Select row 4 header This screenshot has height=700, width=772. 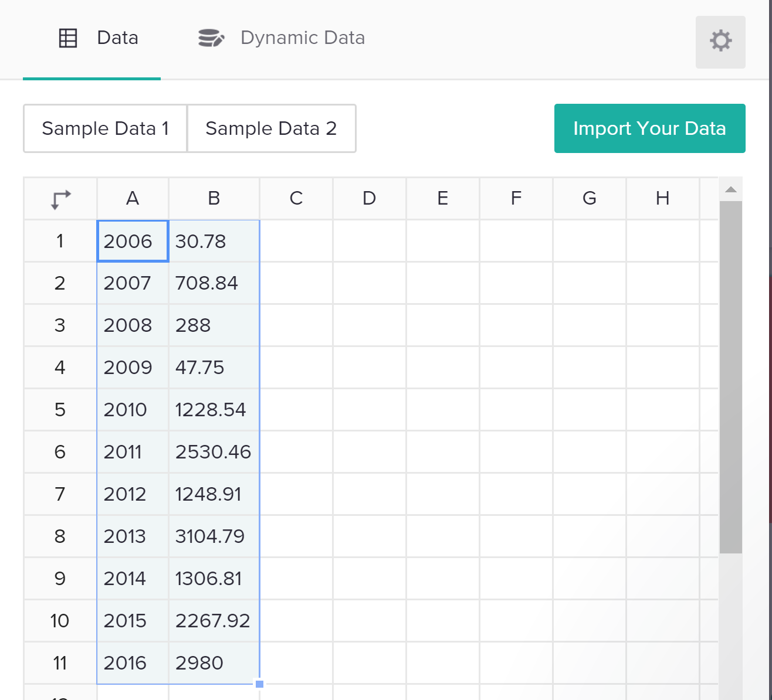[60, 368]
